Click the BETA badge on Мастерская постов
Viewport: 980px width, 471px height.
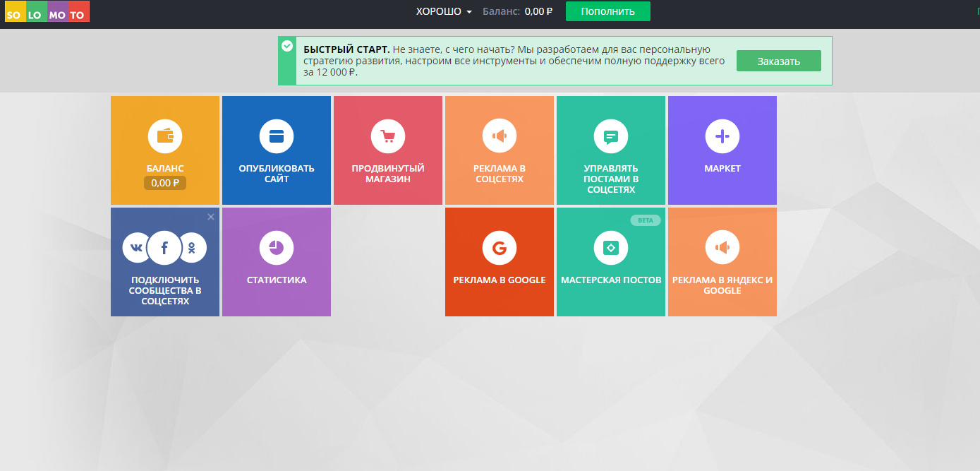click(646, 220)
